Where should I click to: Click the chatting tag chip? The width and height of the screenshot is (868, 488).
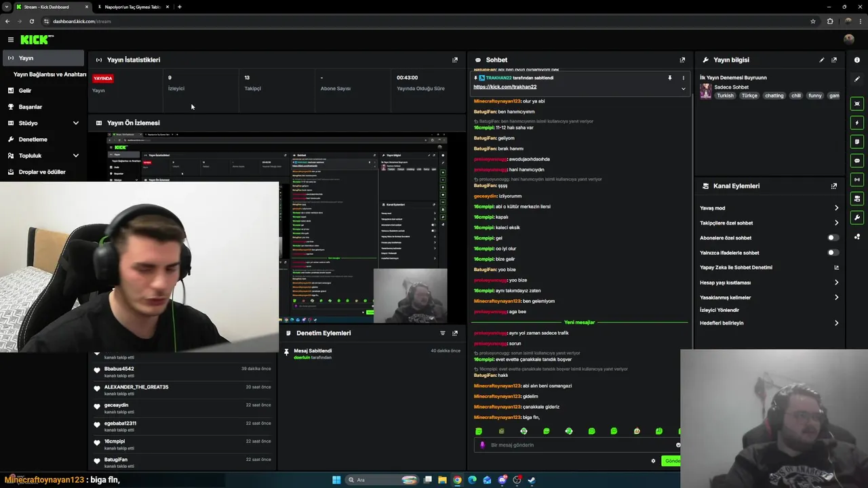tap(774, 96)
